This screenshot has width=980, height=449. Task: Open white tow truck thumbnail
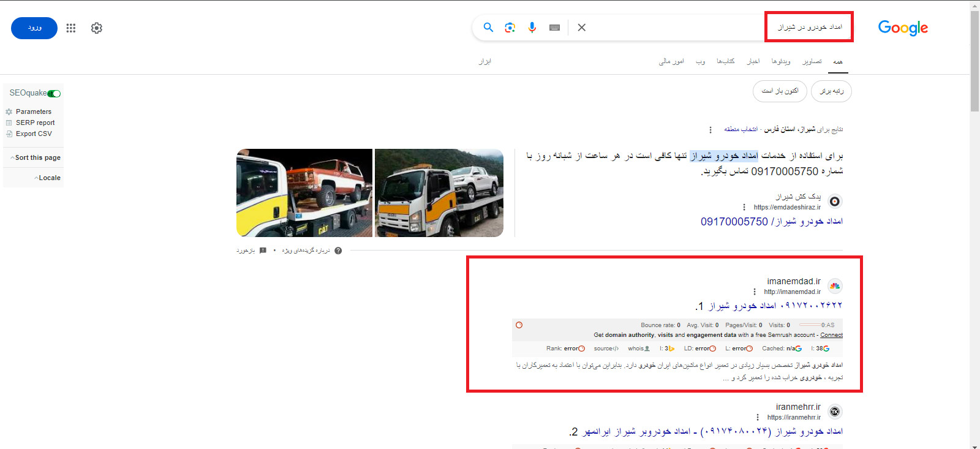coord(439,193)
